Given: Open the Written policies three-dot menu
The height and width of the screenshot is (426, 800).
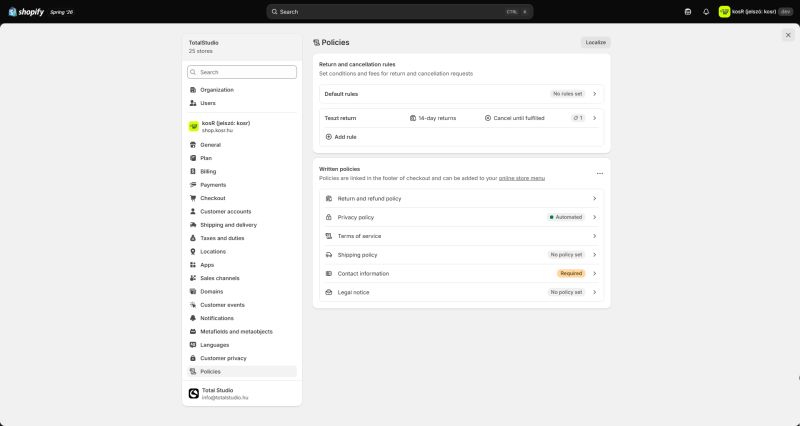Looking at the screenshot, I should (600, 173).
